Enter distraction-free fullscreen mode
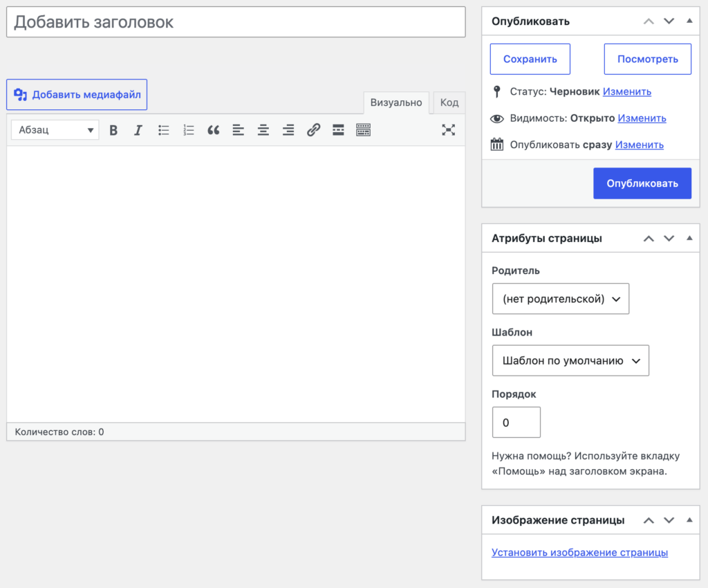 coord(448,131)
